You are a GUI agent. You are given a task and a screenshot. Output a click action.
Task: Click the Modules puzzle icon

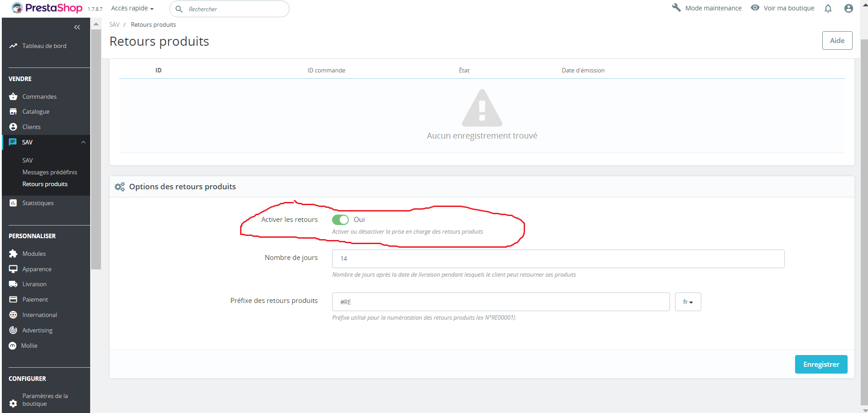click(x=13, y=254)
